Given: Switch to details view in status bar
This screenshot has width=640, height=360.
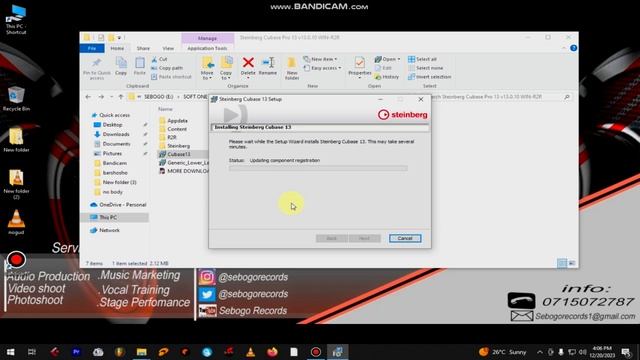Looking at the screenshot, I should (x=562, y=263).
